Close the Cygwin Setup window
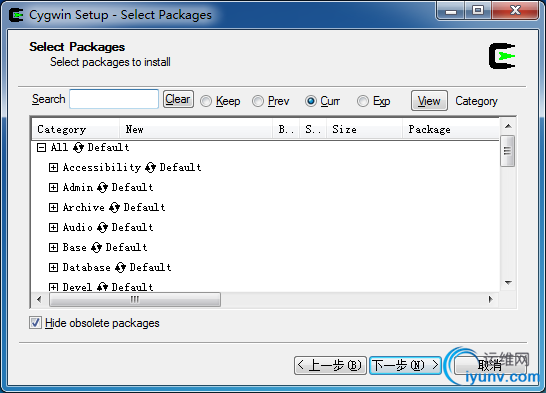546x393 pixels. [515, 11]
